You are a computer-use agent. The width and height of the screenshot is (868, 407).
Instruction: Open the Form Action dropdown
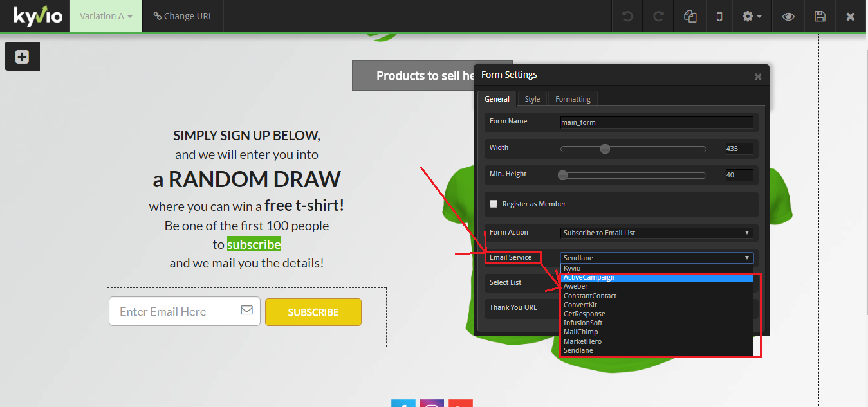coord(656,233)
